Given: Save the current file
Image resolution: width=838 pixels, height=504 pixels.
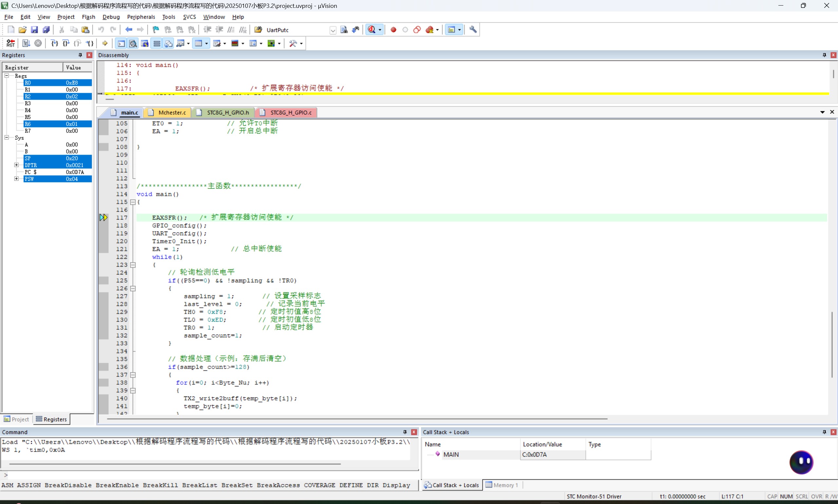Looking at the screenshot, I should 34,29.
